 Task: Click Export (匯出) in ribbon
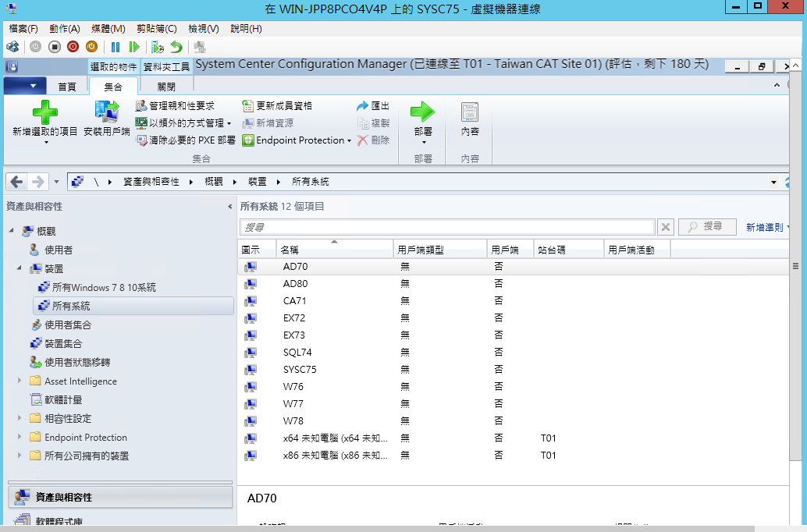point(373,105)
